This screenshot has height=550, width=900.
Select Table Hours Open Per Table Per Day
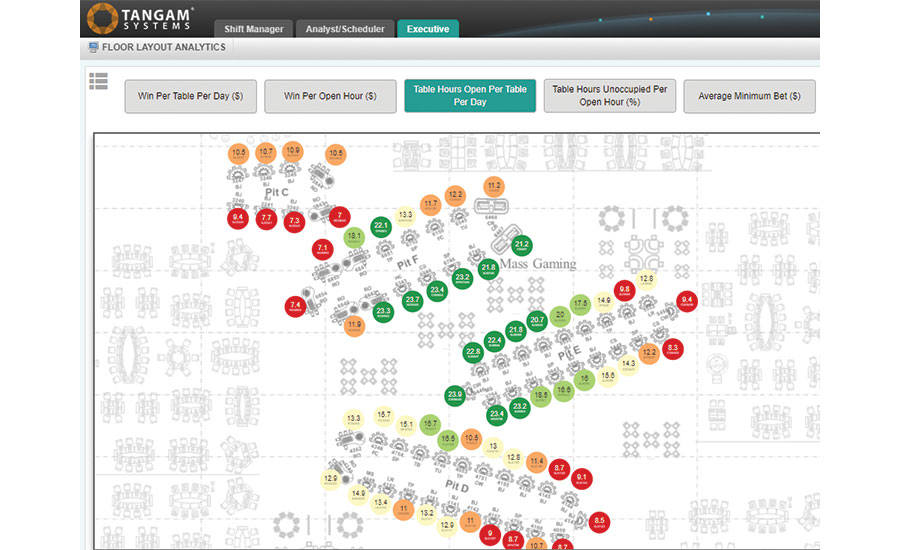click(470, 96)
